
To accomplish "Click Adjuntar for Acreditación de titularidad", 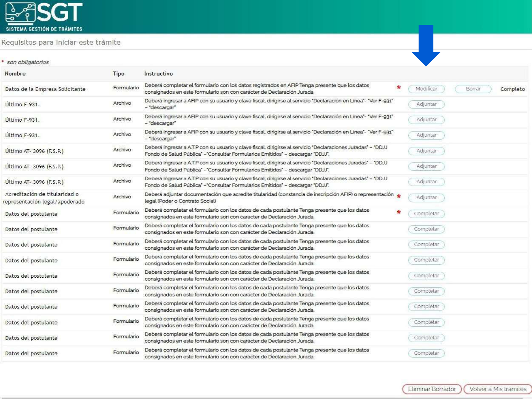I will [x=426, y=197].
